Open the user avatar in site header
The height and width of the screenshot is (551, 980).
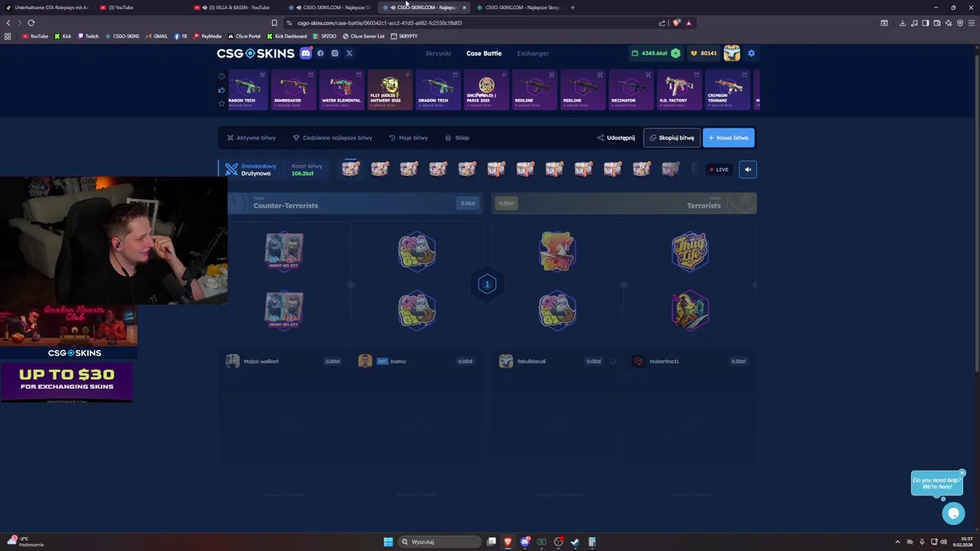[732, 54]
